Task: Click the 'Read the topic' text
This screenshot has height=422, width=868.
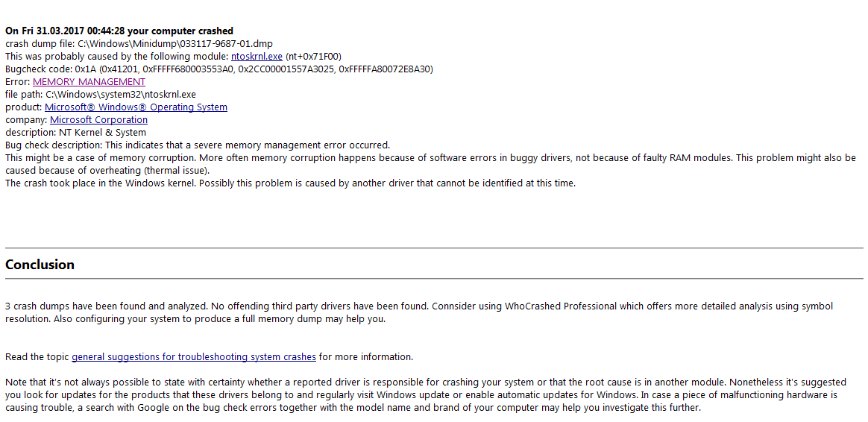Action: (37, 357)
